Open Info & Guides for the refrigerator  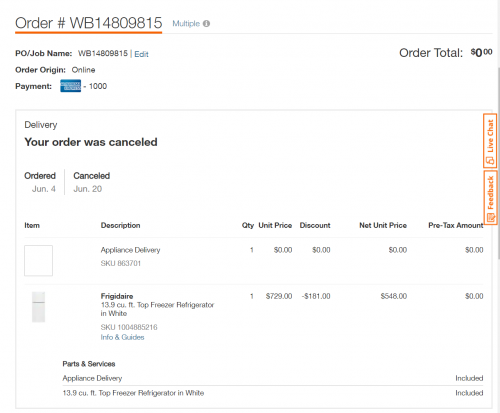(122, 337)
